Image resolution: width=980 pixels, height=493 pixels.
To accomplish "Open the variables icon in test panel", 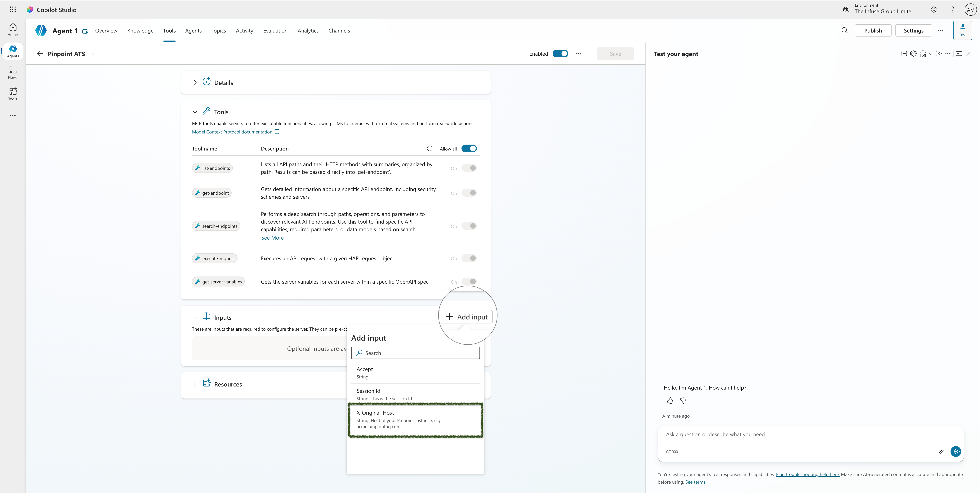I will [938, 54].
